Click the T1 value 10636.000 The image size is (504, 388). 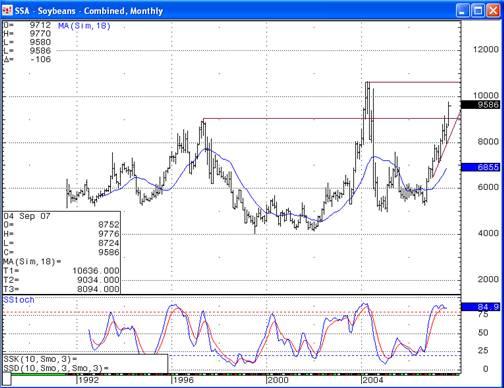point(96,271)
